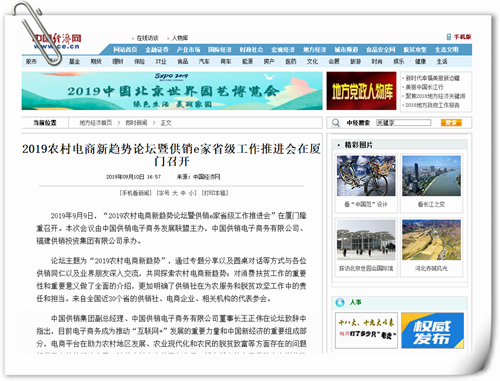Open the 文化 channel menu item
500x381 pixels.
[312, 61]
